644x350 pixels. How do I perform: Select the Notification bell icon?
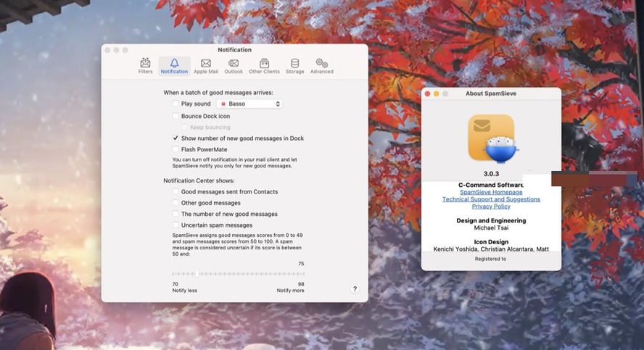point(174,66)
